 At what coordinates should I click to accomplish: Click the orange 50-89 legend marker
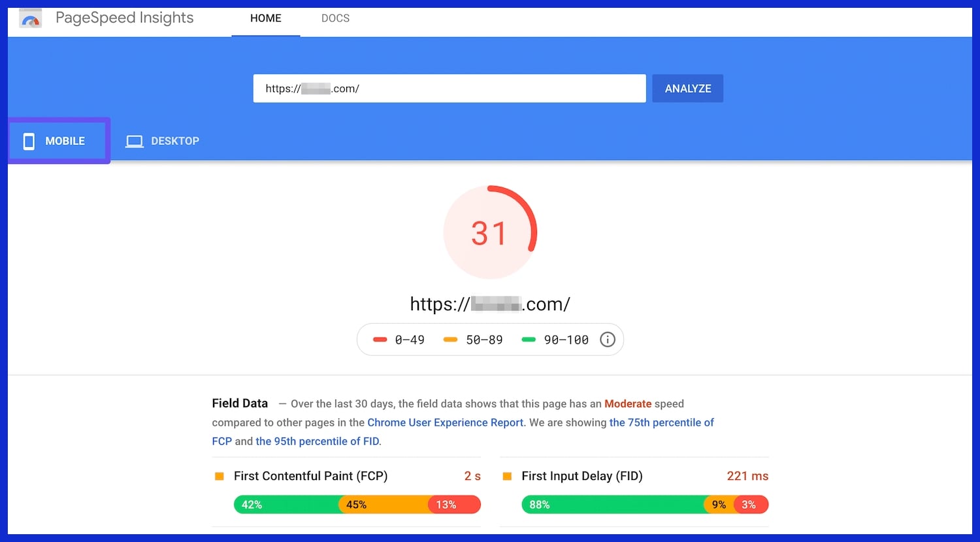449,339
